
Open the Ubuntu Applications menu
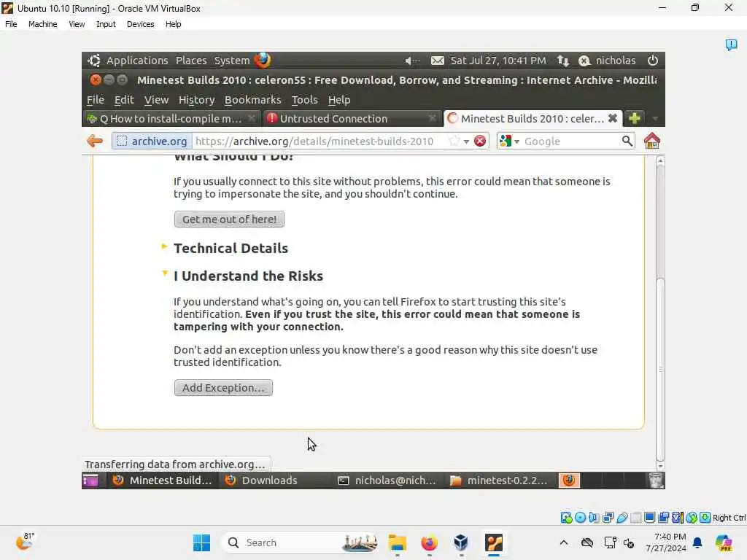tap(137, 61)
